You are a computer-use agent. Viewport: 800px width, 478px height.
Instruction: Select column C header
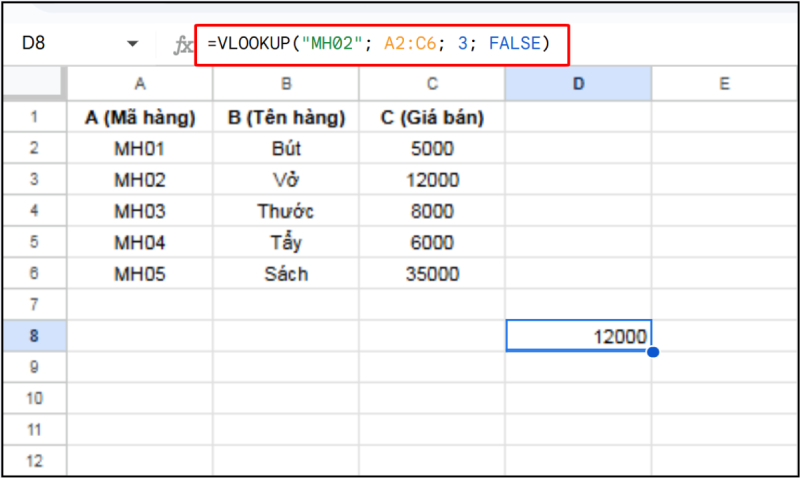point(432,84)
